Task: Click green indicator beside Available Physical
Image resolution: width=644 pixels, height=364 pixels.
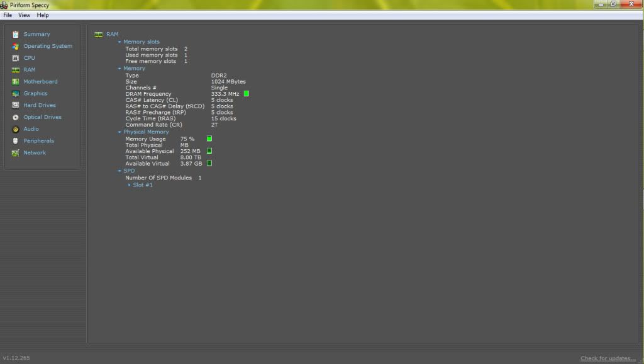Action: (209, 151)
